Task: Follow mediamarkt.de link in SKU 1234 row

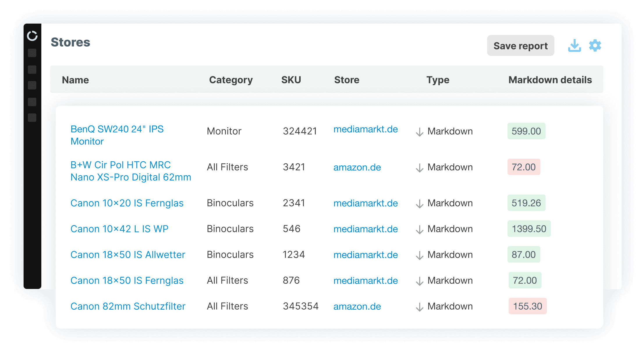Action: [366, 255]
